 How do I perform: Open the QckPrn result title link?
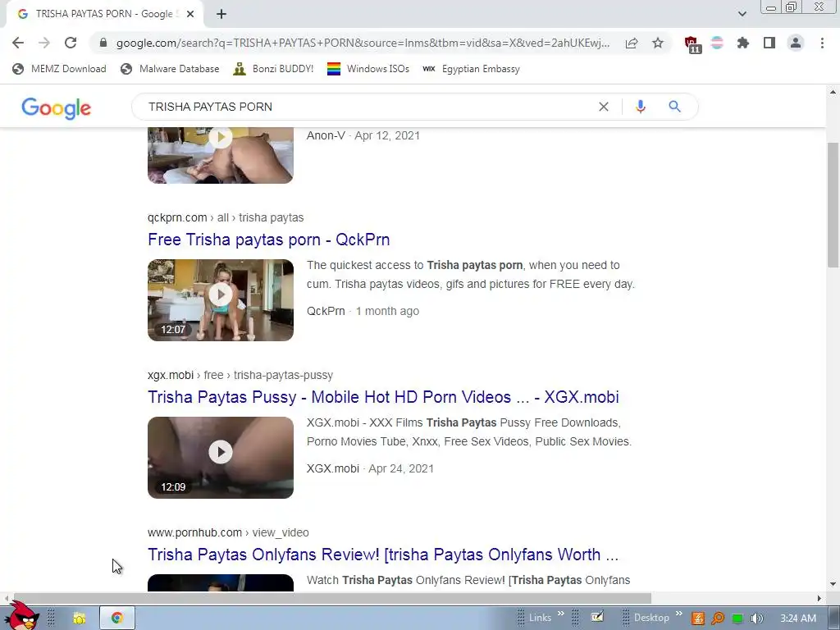click(269, 240)
